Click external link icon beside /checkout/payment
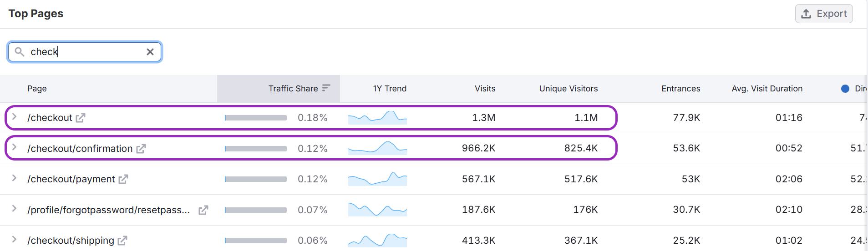This screenshot has height=251, width=868. [123, 179]
